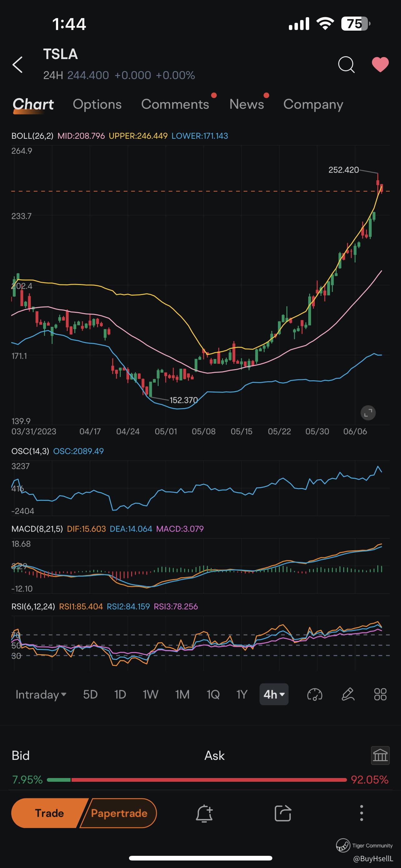
Task: Select the pencil drawing tool
Action: (x=348, y=695)
